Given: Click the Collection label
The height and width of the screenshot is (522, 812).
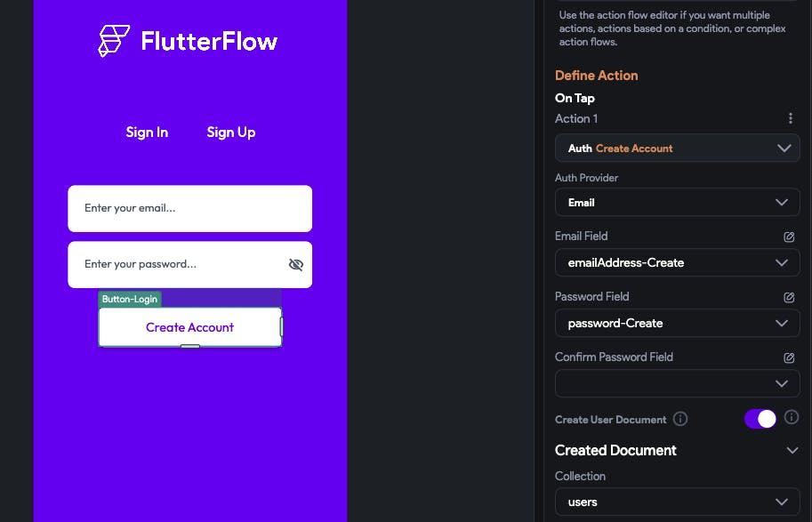Looking at the screenshot, I should (580, 476).
